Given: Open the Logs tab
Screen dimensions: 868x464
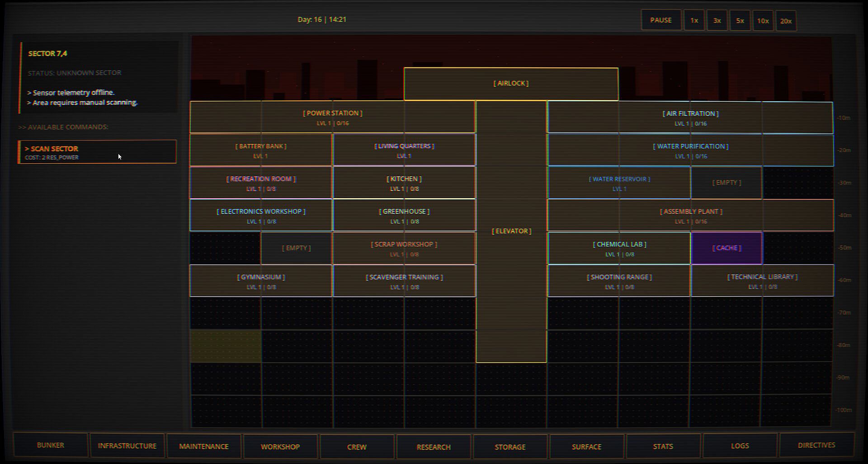Looking at the screenshot, I should pyautogui.click(x=740, y=446).
